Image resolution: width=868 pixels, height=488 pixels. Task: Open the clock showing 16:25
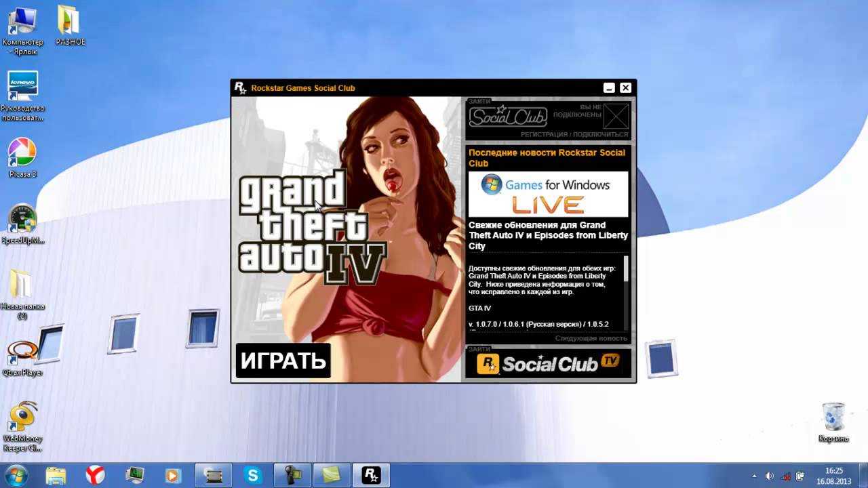coord(834,475)
